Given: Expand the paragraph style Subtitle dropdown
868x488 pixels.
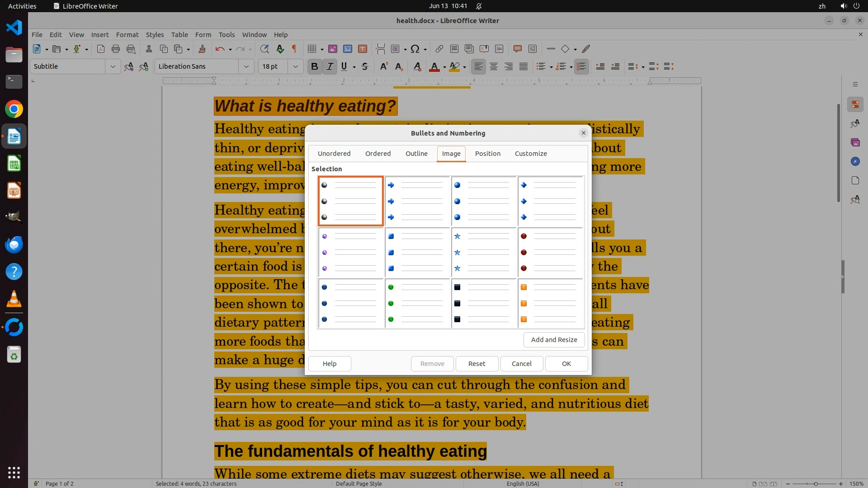Looking at the screenshot, I should click(113, 66).
